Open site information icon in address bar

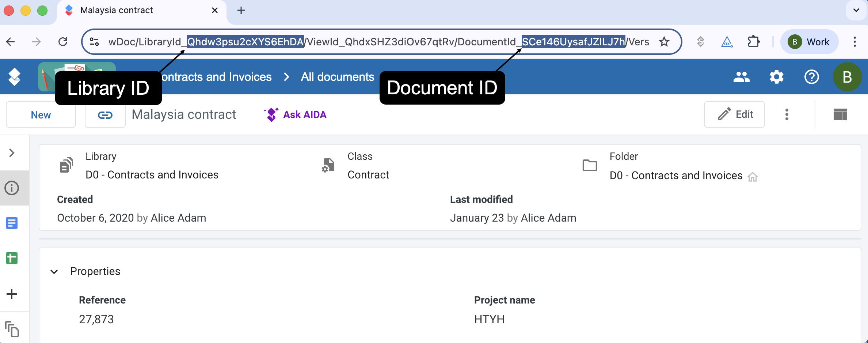(x=94, y=42)
